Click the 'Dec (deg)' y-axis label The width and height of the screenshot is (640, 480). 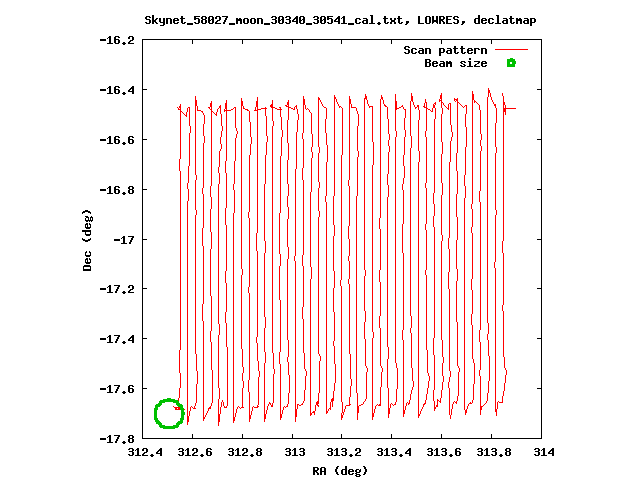click(87, 240)
